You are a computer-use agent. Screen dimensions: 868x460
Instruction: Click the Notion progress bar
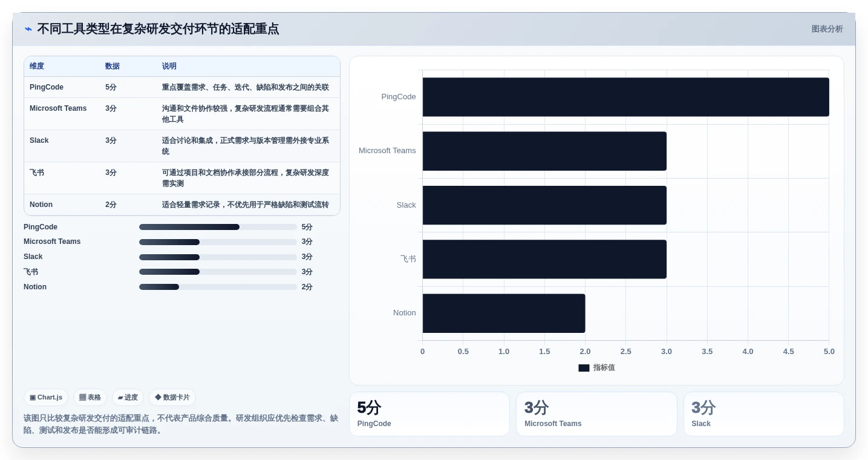[x=218, y=287]
